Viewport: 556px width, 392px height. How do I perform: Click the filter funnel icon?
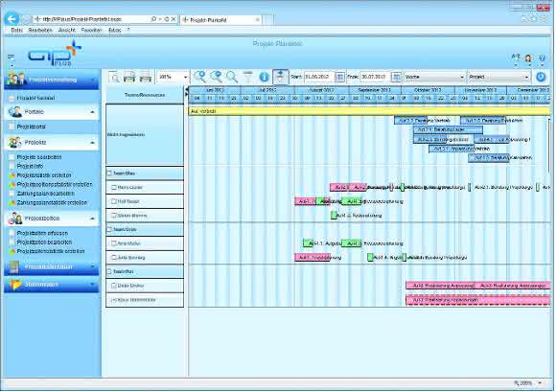tap(248, 77)
